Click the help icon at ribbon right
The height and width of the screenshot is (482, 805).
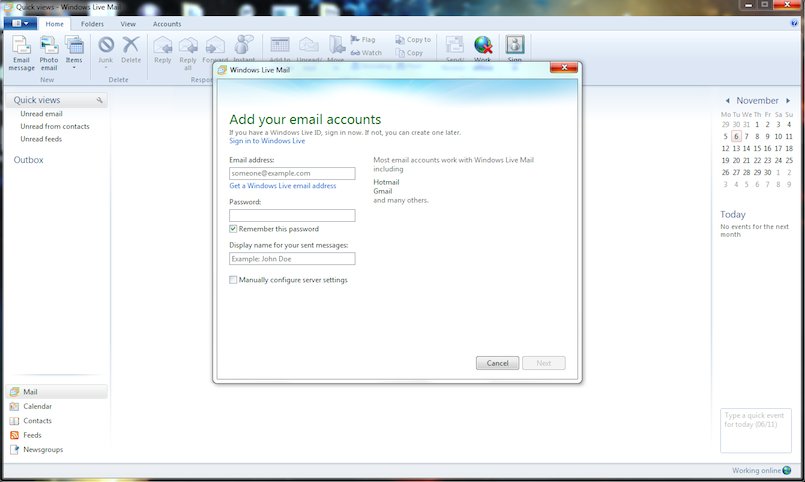(795, 23)
